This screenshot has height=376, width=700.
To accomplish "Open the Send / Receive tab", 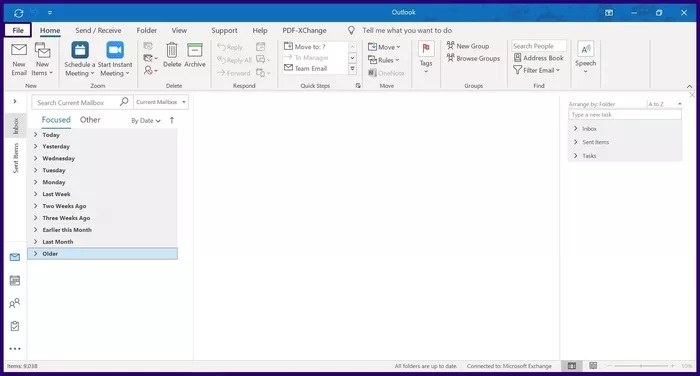I will [x=98, y=30].
